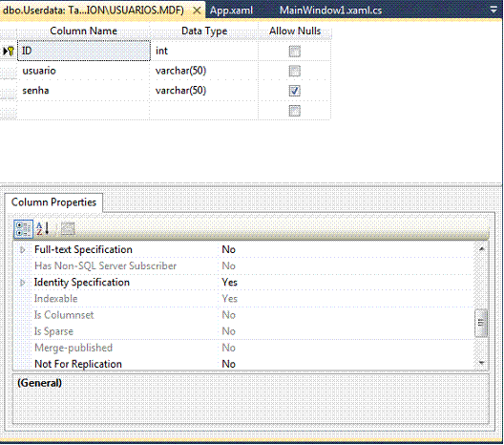Click the properties scrollbar up arrow
504x445 pixels.
[481, 249]
